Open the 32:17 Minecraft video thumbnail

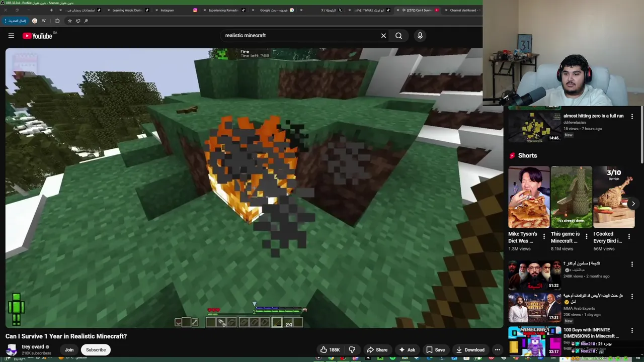[534, 341]
